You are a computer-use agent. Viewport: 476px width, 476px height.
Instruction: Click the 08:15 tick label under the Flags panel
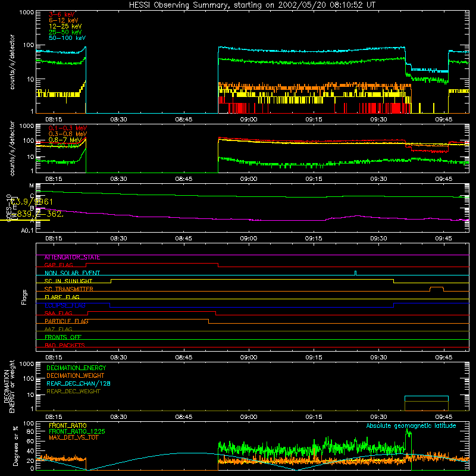click(54, 358)
